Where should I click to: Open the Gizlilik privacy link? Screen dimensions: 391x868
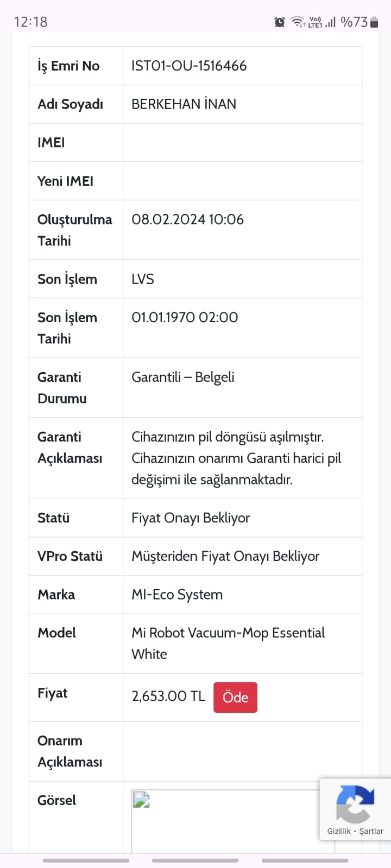(339, 831)
